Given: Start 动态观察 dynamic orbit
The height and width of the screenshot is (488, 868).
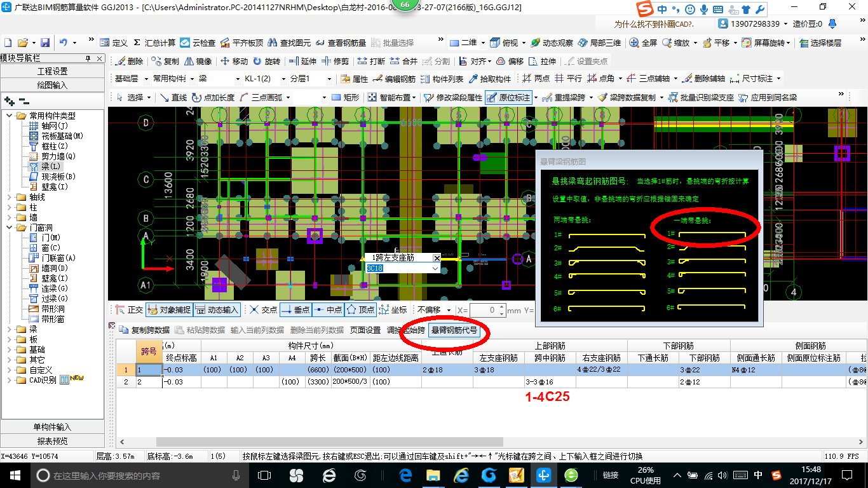Looking at the screenshot, I should pos(552,43).
